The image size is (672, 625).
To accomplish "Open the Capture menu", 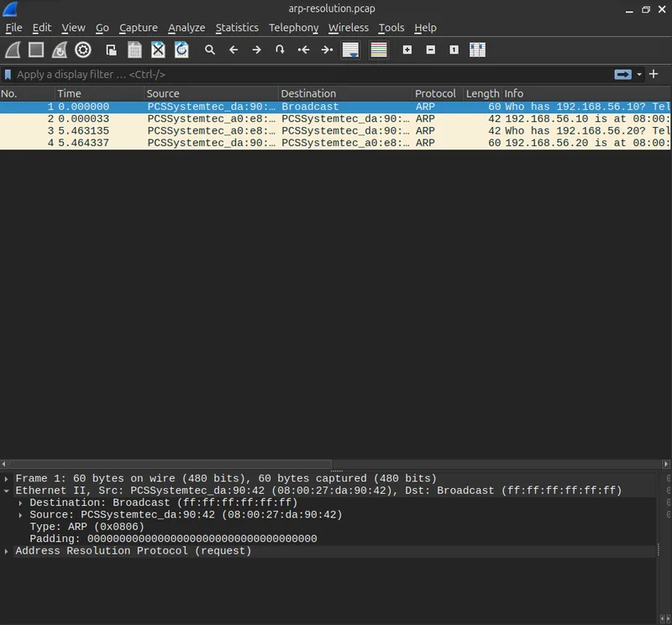I will pos(139,28).
